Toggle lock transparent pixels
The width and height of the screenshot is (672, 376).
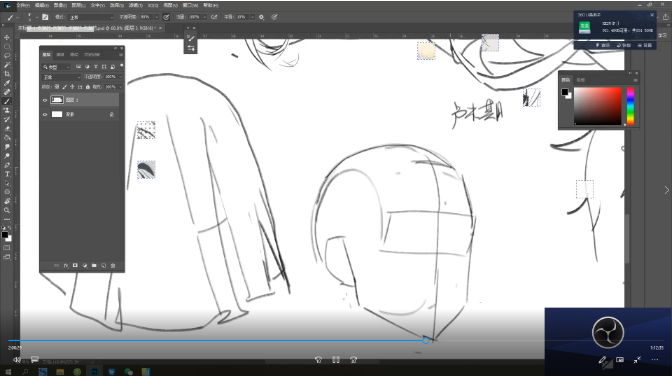click(x=57, y=87)
